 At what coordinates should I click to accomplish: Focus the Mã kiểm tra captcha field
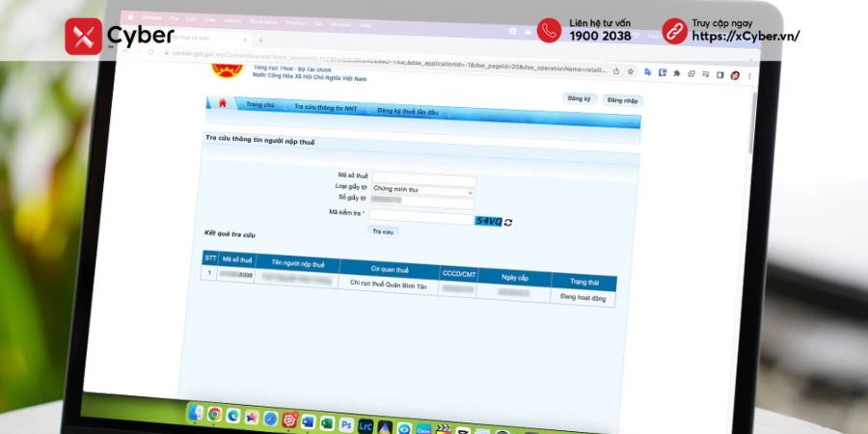point(420,215)
